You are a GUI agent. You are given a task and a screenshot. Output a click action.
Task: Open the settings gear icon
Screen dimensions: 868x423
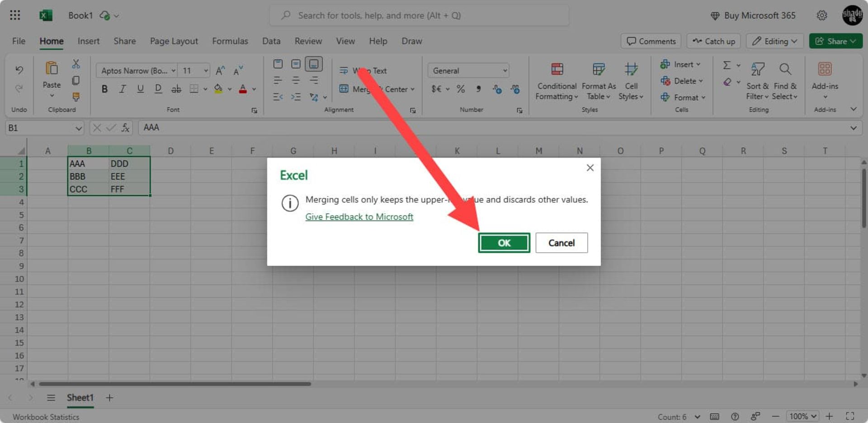coord(821,15)
